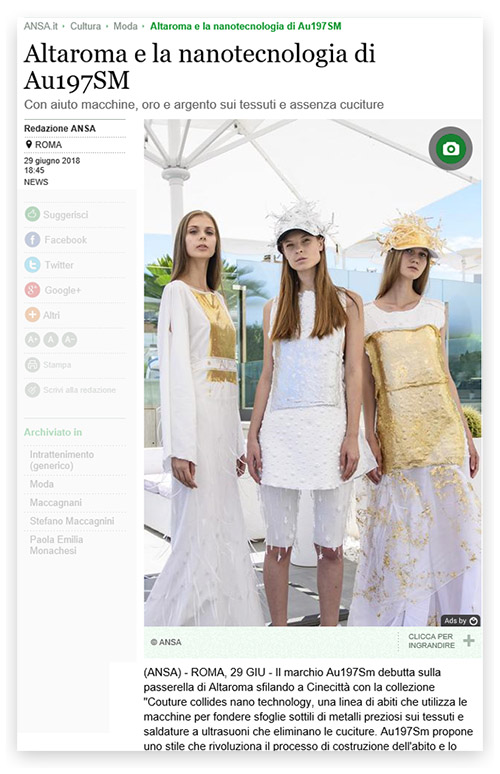Click the green Altaroma breadcrumb title

click(245, 26)
